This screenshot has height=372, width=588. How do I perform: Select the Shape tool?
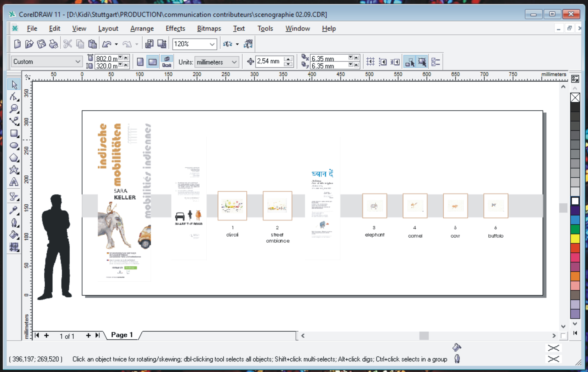point(14,97)
